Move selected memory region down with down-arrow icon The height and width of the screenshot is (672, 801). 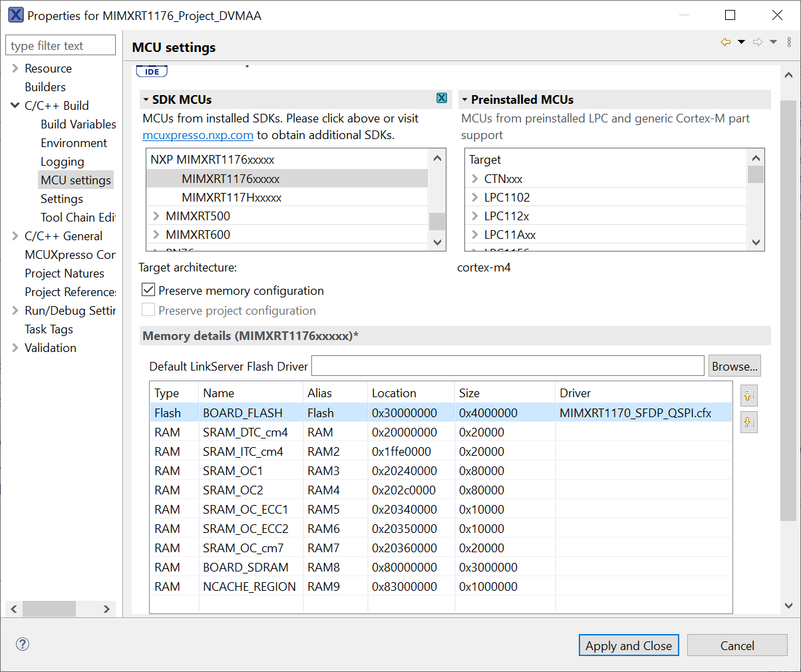point(748,422)
